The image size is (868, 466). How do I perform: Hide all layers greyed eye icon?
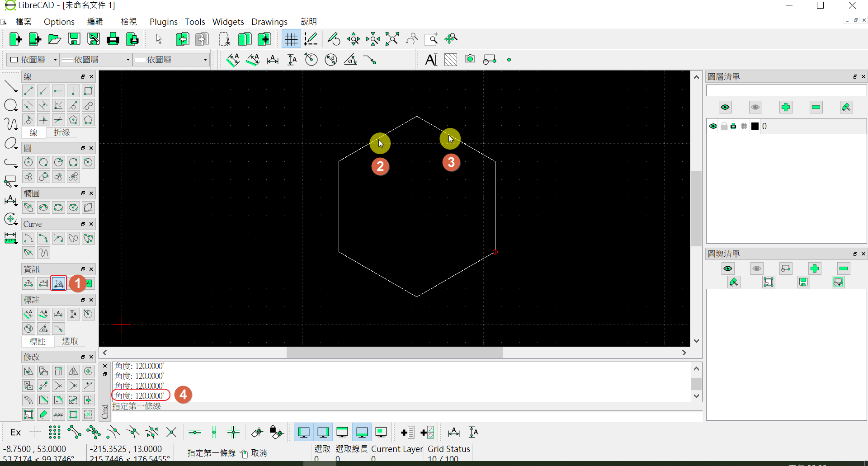coord(755,107)
